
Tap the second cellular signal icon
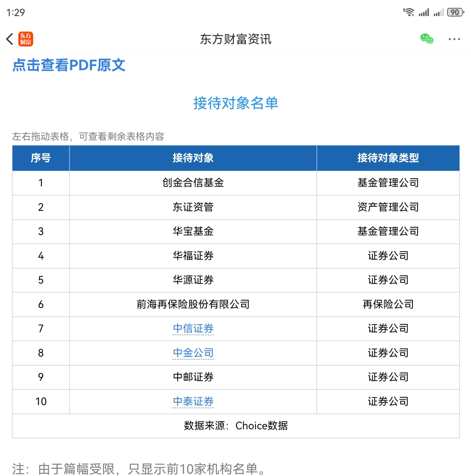(438, 12)
